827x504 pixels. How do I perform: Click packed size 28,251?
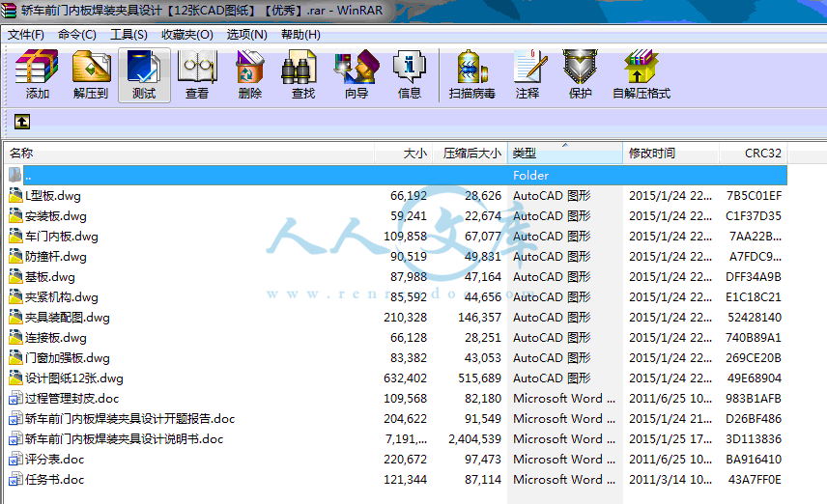(x=483, y=337)
